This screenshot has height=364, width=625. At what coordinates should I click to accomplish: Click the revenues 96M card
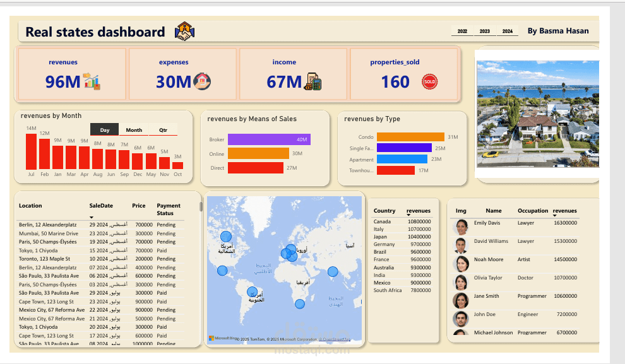(x=72, y=74)
